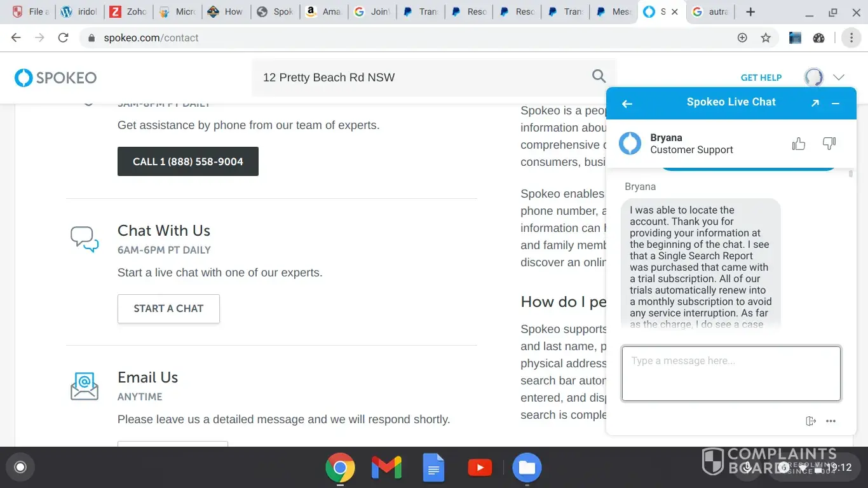The height and width of the screenshot is (488, 868).
Task: Click the "Spokeo Live Chat" title
Action: [x=731, y=102]
